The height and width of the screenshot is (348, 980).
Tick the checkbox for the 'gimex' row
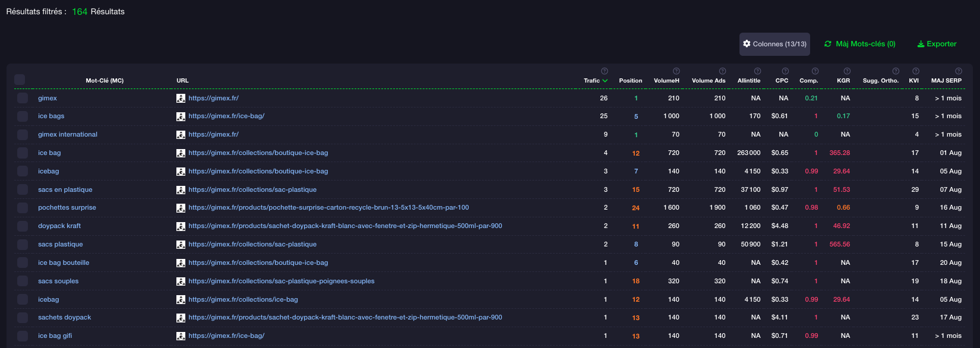pyautogui.click(x=23, y=98)
